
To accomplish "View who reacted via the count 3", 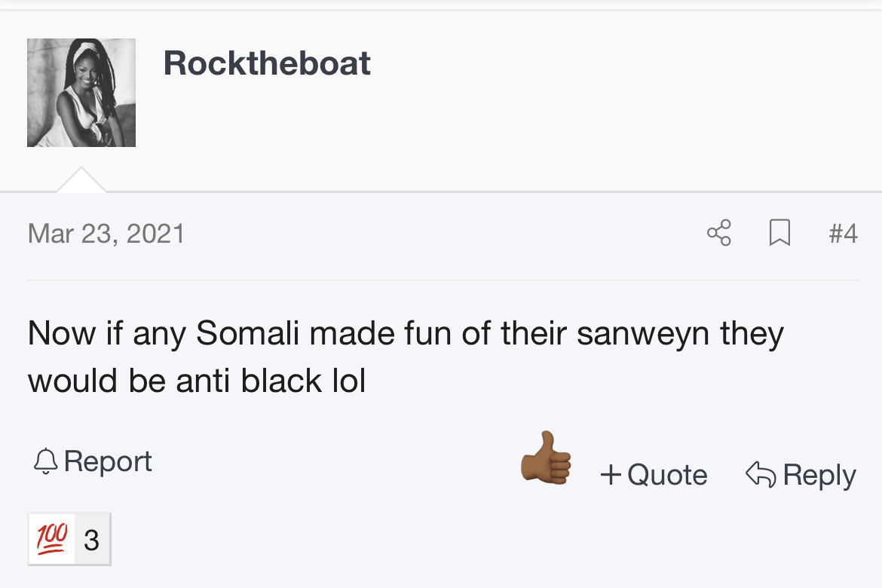I will pos(92,541).
